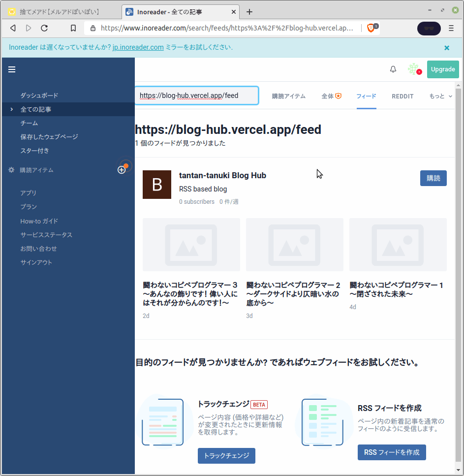Open How-to ガイド in the sidebar
Viewport: 464px width, 476px height.
tap(39, 221)
